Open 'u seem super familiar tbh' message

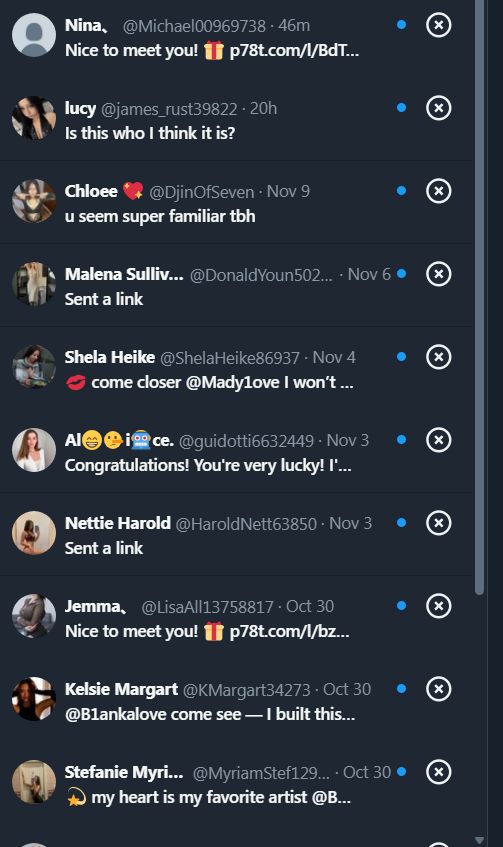coord(160,216)
